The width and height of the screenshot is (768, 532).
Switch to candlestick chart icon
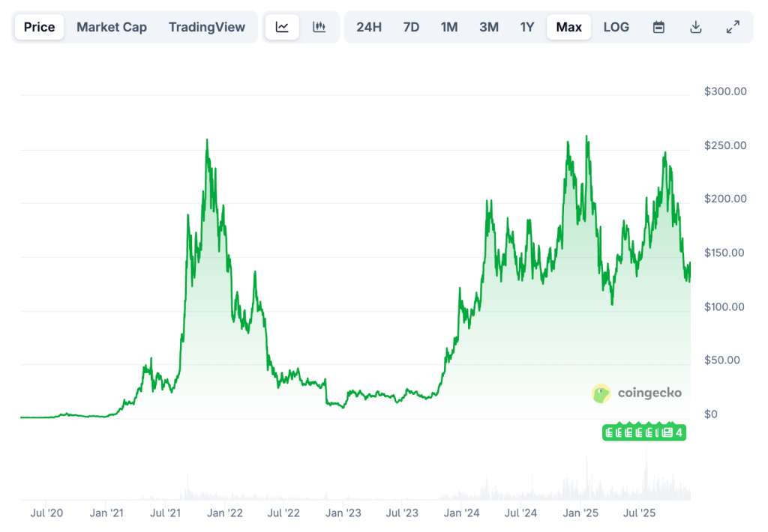[x=319, y=27]
